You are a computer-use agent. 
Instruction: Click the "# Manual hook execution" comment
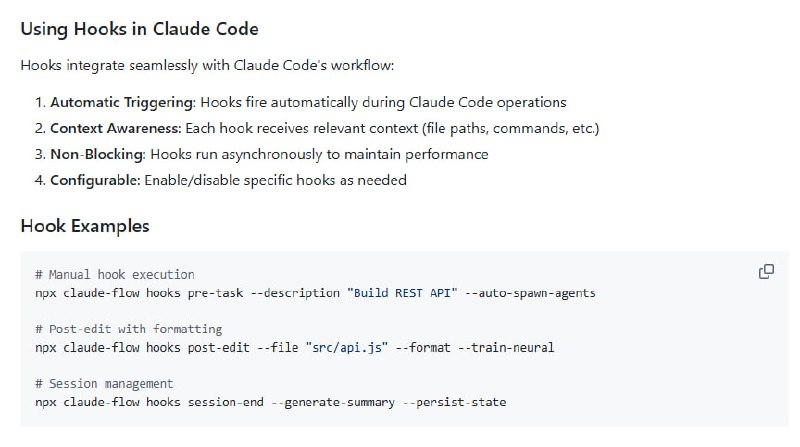coord(114,274)
